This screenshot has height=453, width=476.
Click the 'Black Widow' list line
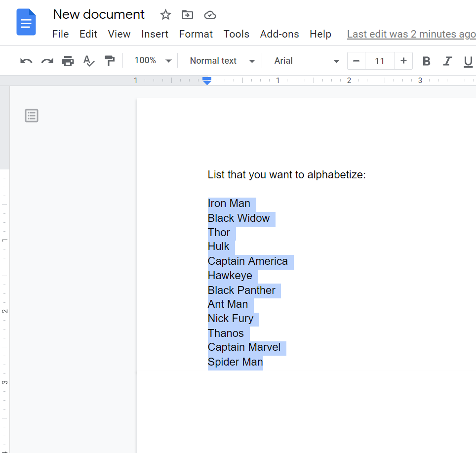coord(238,218)
